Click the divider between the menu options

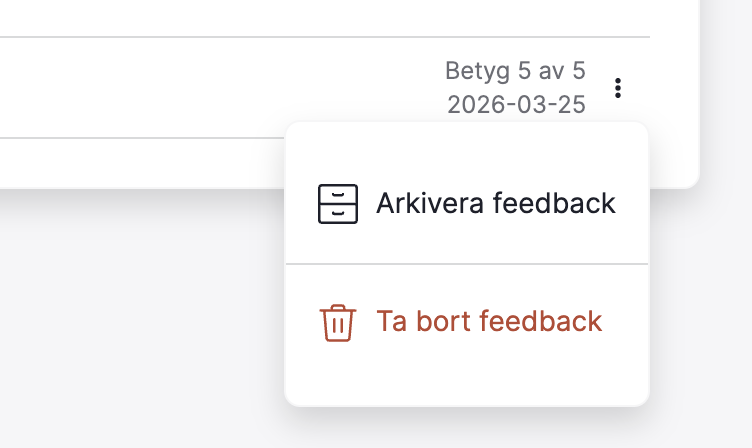[467, 264]
